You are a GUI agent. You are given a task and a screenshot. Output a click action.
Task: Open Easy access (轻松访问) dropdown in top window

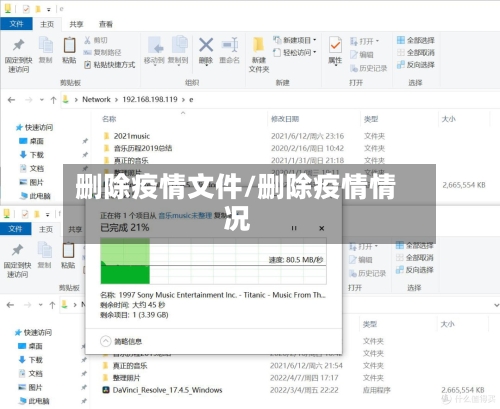[x=295, y=52]
